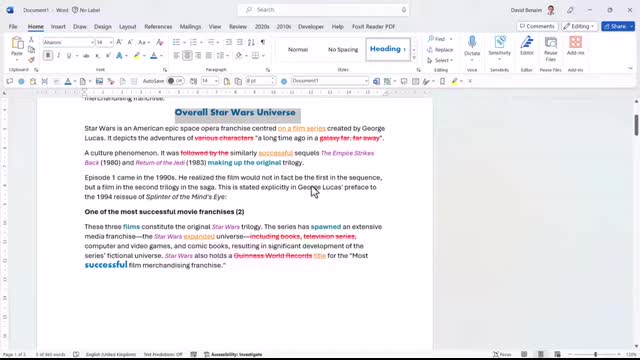640x360 pixels.
Task: Click the David Benaim account picture
Action: coord(551,10)
